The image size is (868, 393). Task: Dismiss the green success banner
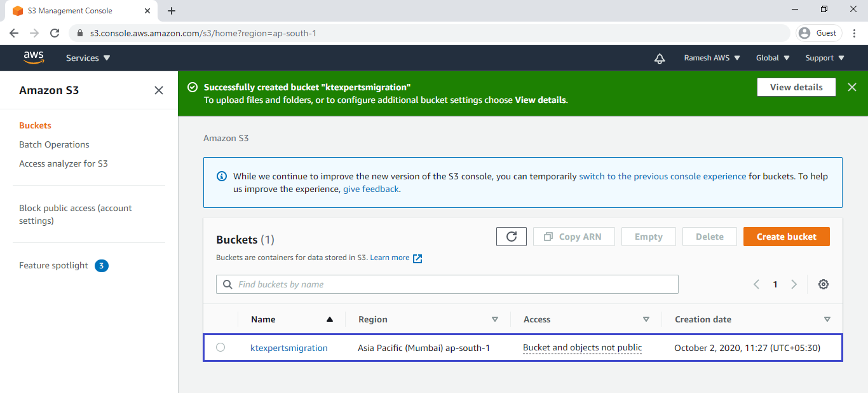(852, 87)
